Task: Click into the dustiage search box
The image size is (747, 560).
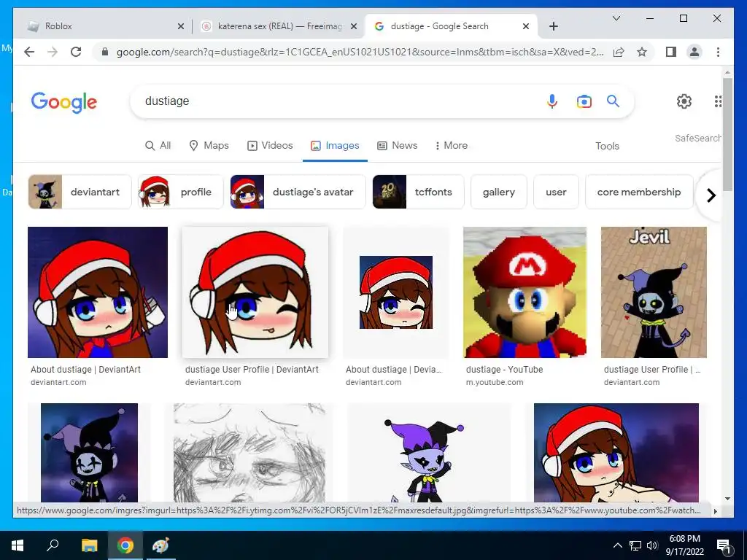Action: [x=338, y=101]
